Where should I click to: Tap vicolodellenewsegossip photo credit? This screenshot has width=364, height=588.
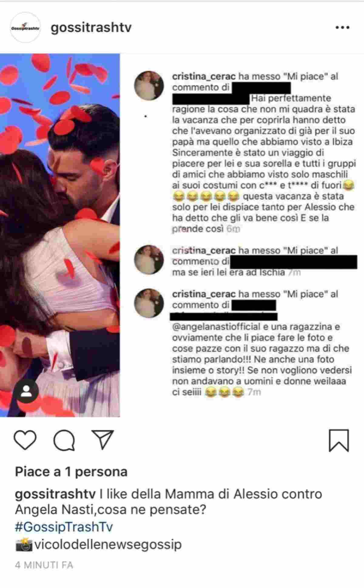pyautogui.click(x=108, y=544)
